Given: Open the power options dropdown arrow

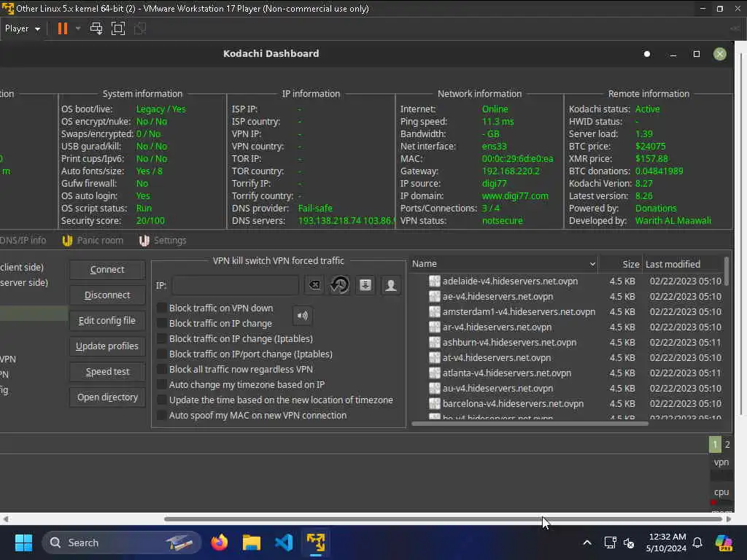Looking at the screenshot, I should (78, 28).
